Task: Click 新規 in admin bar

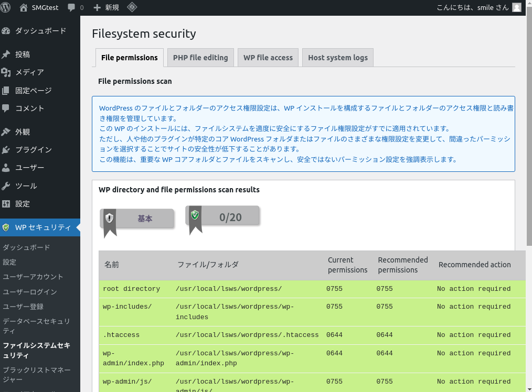Action: pyautogui.click(x=112, y=7)
